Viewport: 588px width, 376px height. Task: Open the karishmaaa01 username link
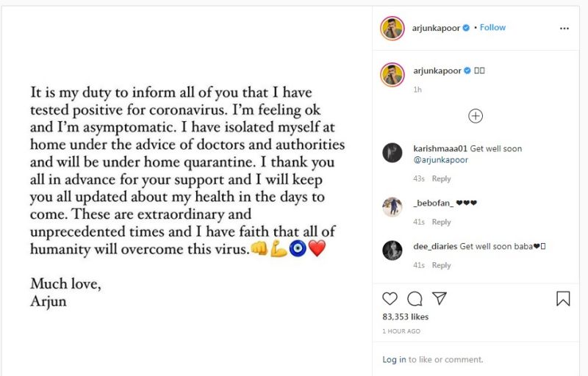tap(438, 148)
